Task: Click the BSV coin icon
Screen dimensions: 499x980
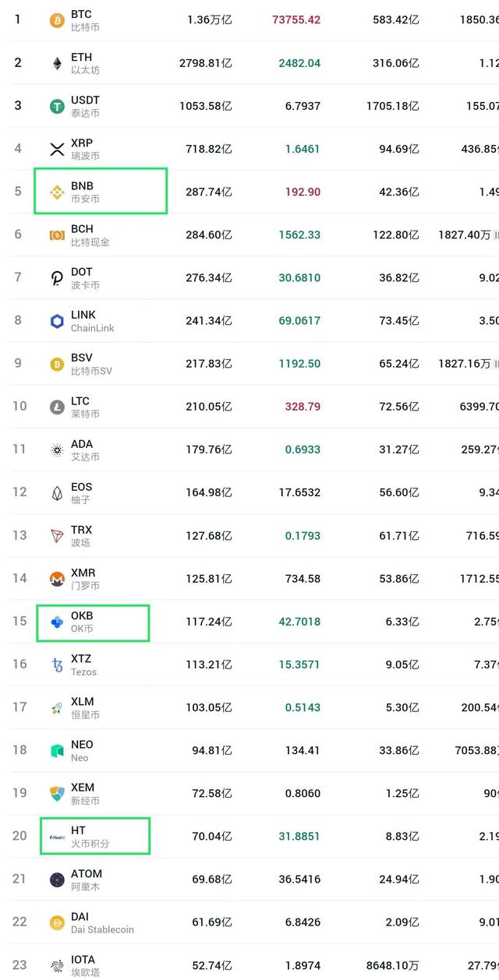Action: 57,364
